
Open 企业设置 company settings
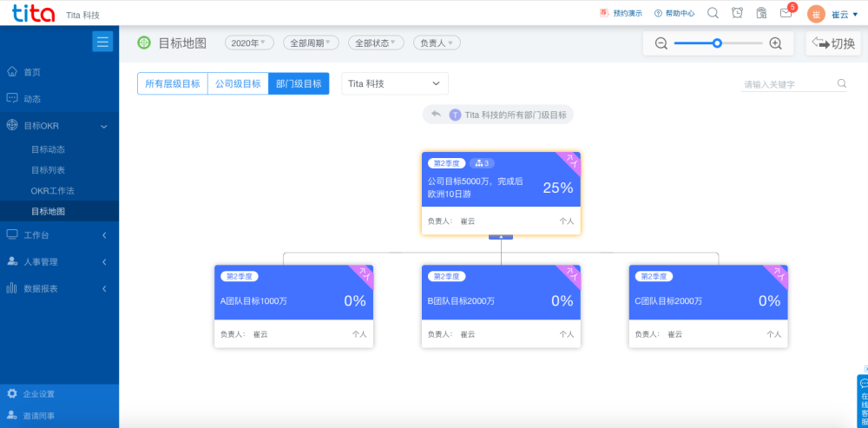(59, 394)
